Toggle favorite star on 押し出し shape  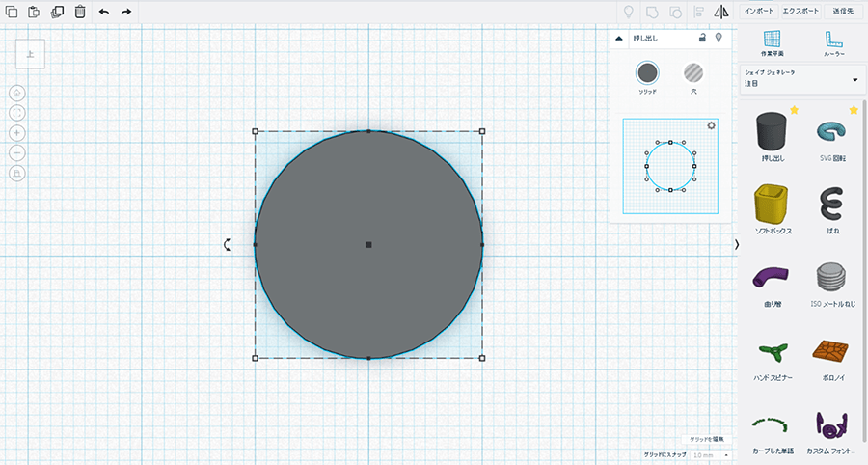tap(794, 110)
